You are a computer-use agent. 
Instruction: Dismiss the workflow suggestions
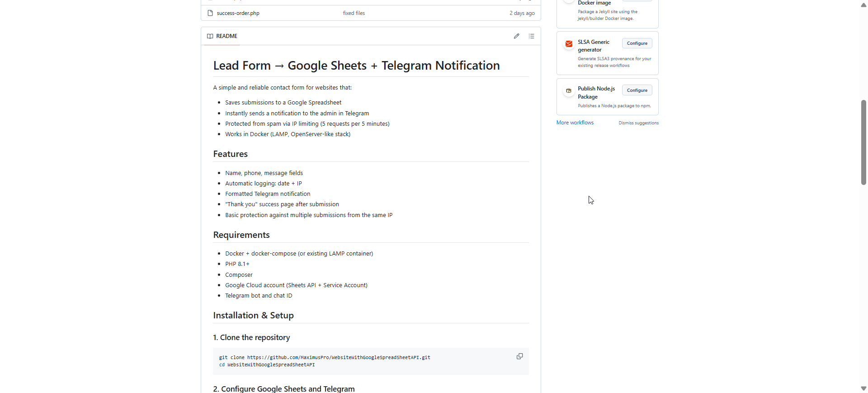point(638,123)
